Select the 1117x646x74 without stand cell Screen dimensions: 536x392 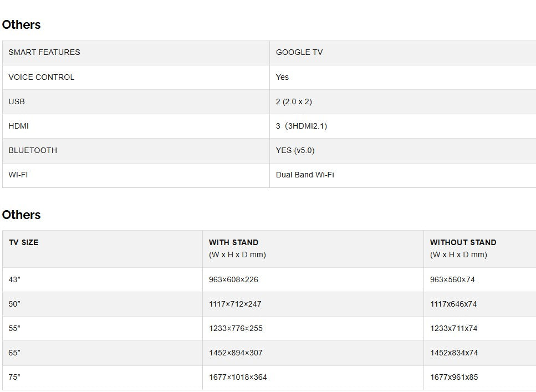453,304
